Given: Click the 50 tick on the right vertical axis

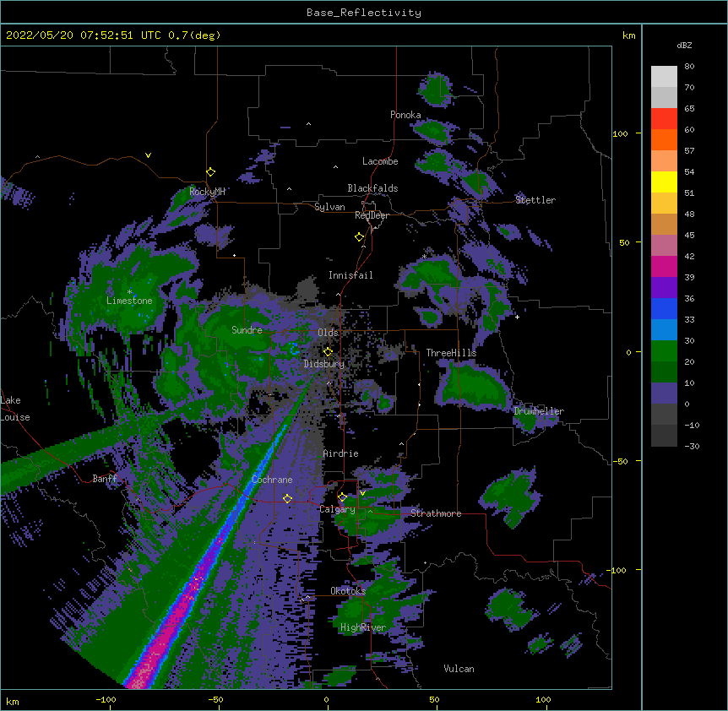Looking at the screenshot, I should click(624, 242).
